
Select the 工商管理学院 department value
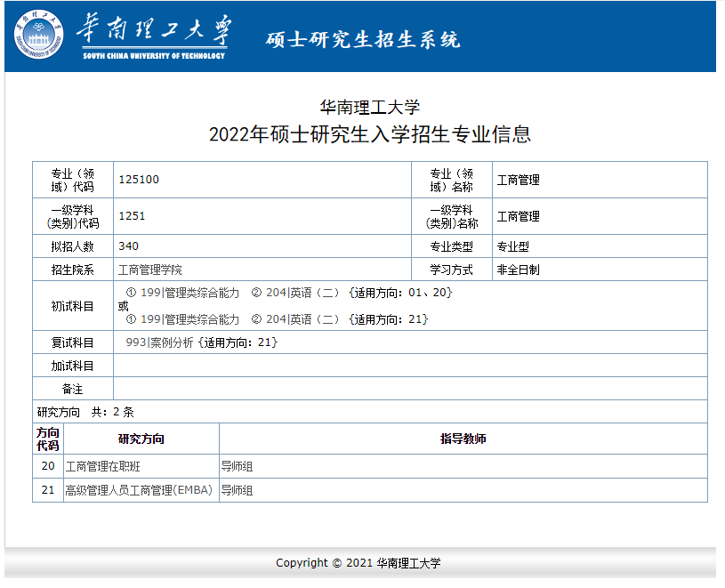point(150,270)
